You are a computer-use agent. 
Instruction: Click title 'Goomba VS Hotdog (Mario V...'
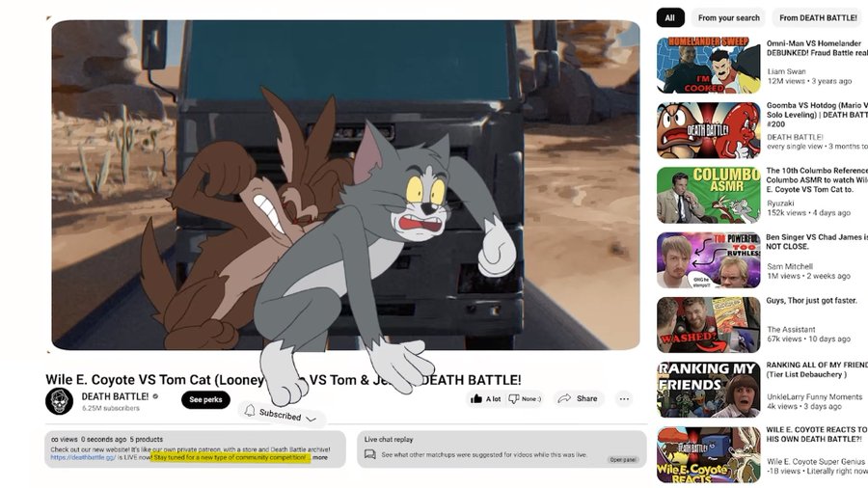817,115
